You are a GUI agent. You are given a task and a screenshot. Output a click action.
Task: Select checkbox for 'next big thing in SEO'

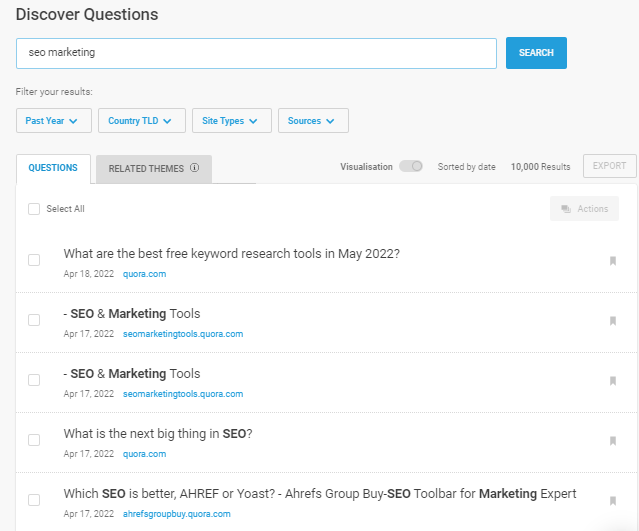(34, 440)
